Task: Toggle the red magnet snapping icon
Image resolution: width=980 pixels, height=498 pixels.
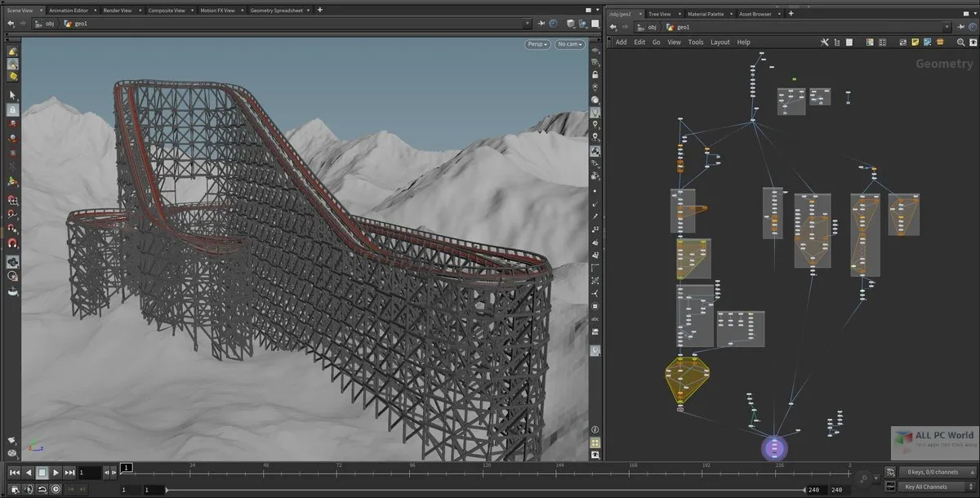Action: (12, 242)
